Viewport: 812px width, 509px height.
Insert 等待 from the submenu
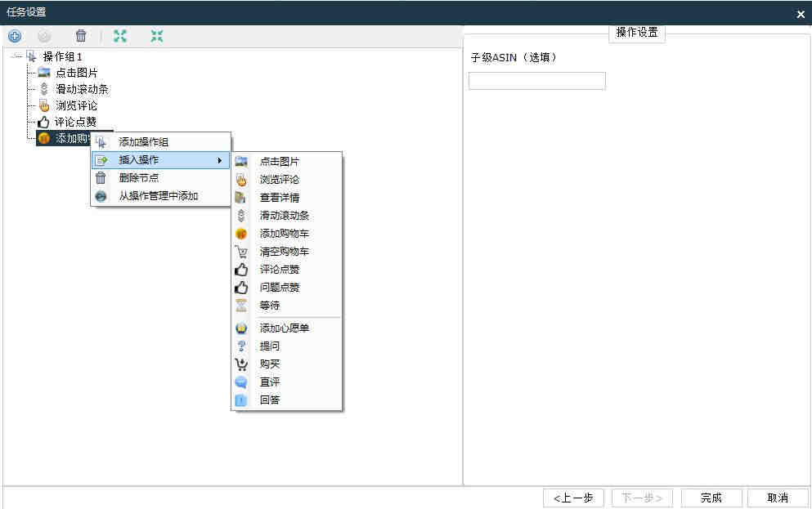click(x=287, y=306)
